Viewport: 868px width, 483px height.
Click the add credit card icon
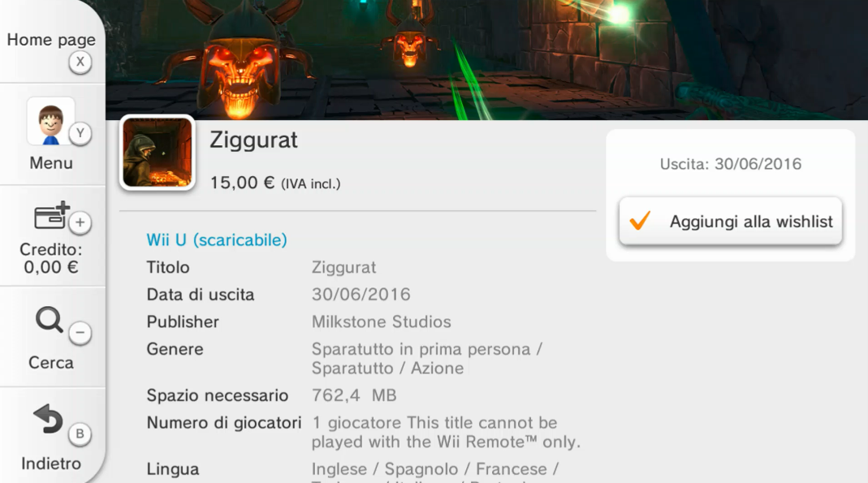point(51,215)
